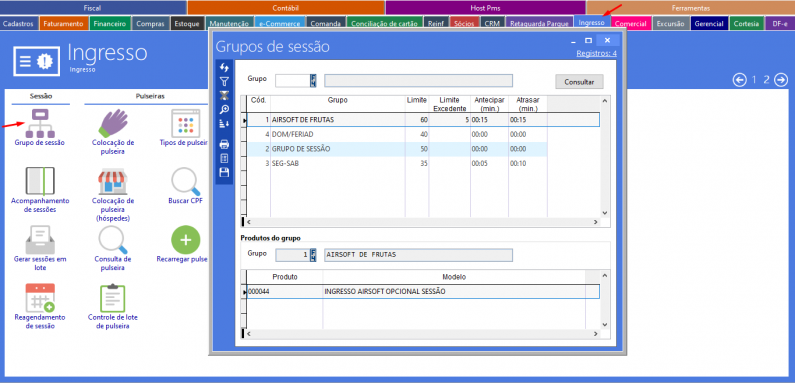This screenshot has height=383, width=795.
Task: Open the Contábil top menu
Action: [285, 8]
